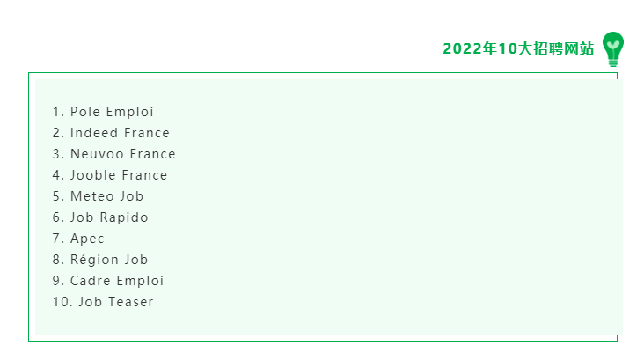Click the number 5. before Meteo Job

(58, 196)
